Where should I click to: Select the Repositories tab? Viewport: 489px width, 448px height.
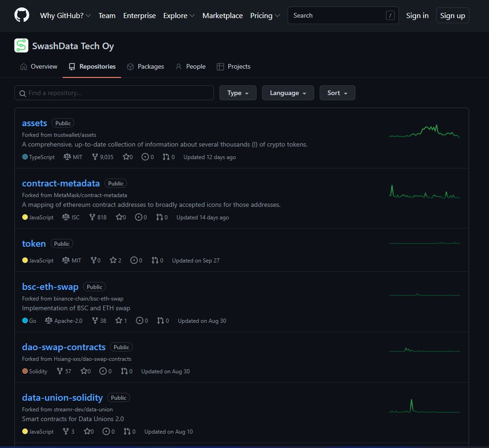tap(92, 66)
